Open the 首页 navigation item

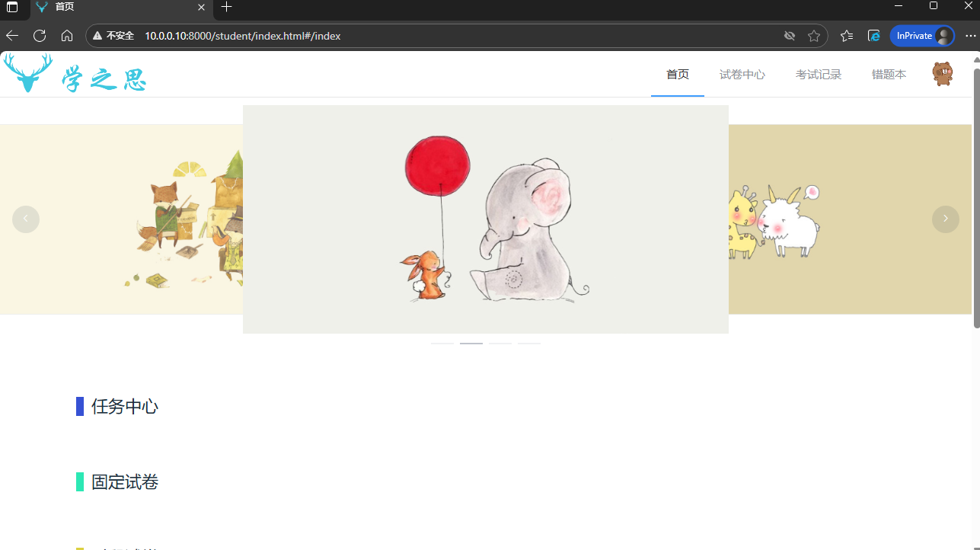pyautogui.click(x=678, y=75)
